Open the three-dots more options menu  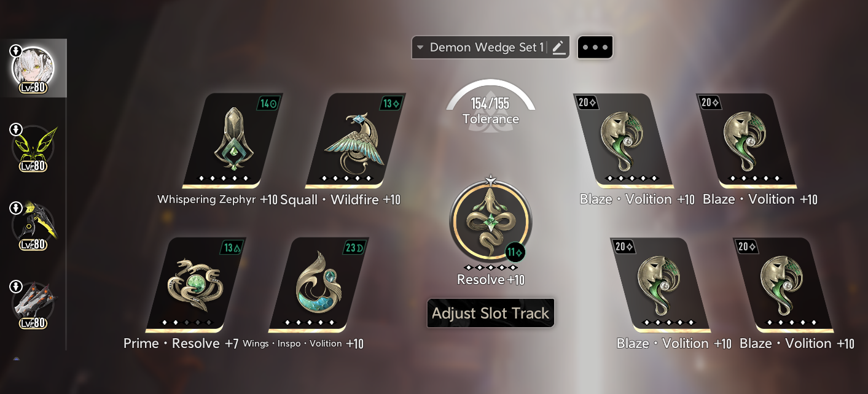click(595, 47)
